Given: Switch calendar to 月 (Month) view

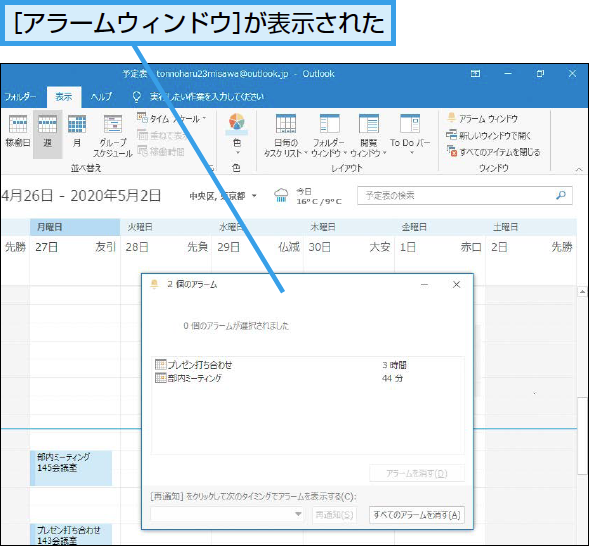Looking at the screenshot, I should coord(76,131).
